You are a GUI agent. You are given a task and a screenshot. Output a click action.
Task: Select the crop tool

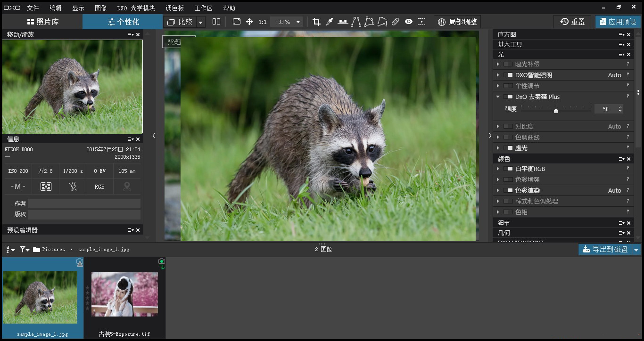point(316,22)
